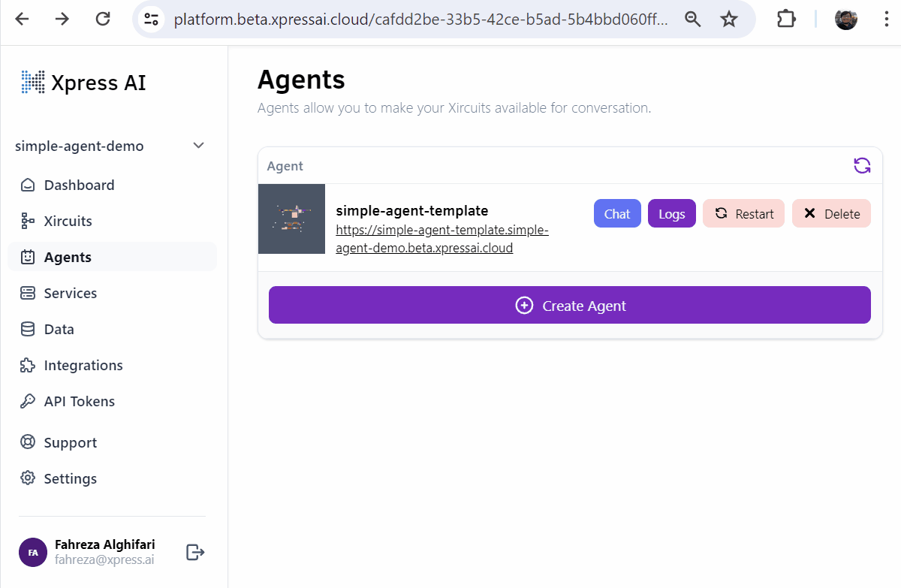
Task: Reload the page with browser refresh icon
Action: pyautogui.click(x=103, y=20)
